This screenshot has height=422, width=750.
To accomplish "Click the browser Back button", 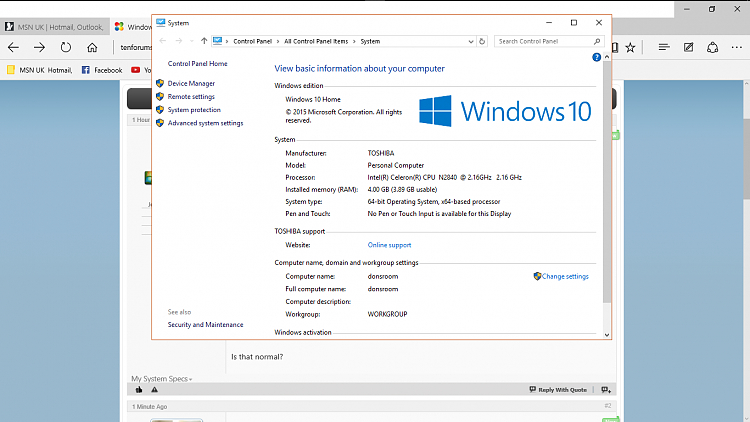I will coord(13,47).
